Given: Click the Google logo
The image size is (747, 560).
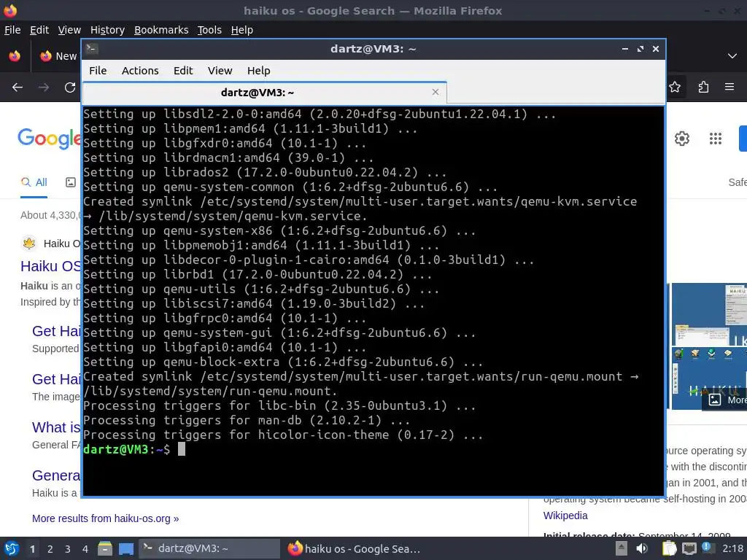Looking at the screenshot, I should click(x=49, y=139).
